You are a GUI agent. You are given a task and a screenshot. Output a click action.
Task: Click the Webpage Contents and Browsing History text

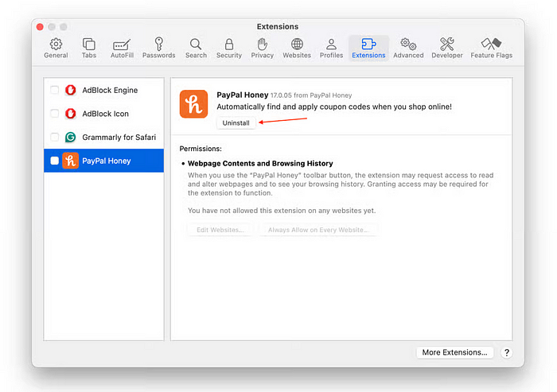click(x=260, y=163)
